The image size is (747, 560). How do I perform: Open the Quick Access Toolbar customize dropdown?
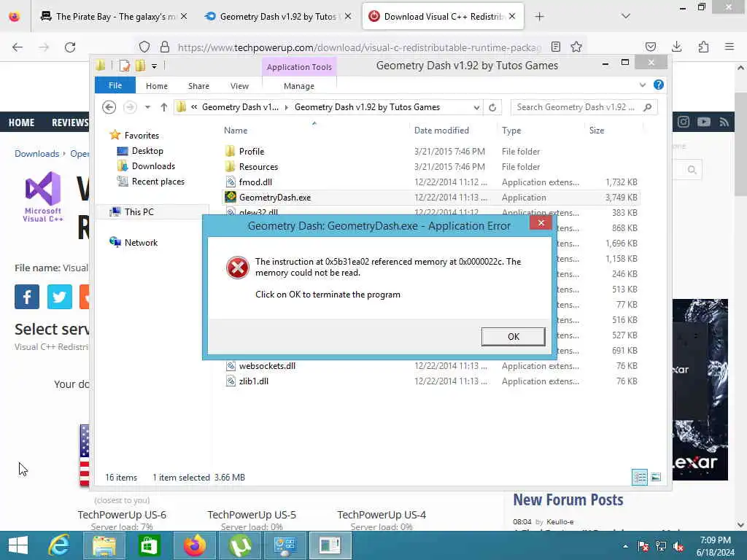[x=155, y=66]
